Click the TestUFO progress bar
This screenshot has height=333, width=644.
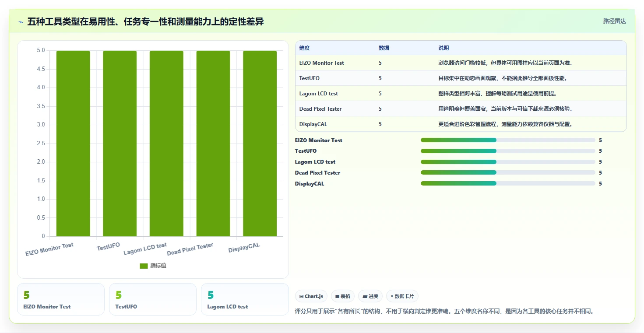pos(508,151)
